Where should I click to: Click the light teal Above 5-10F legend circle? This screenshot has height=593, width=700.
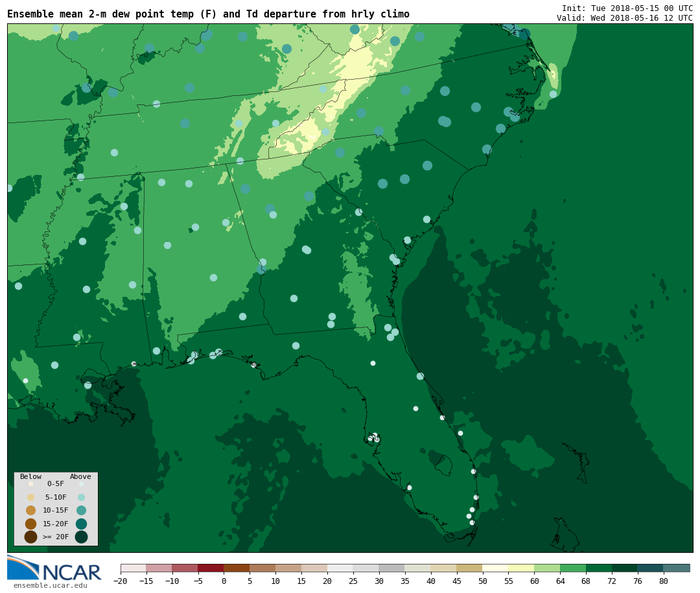(81, 498)
